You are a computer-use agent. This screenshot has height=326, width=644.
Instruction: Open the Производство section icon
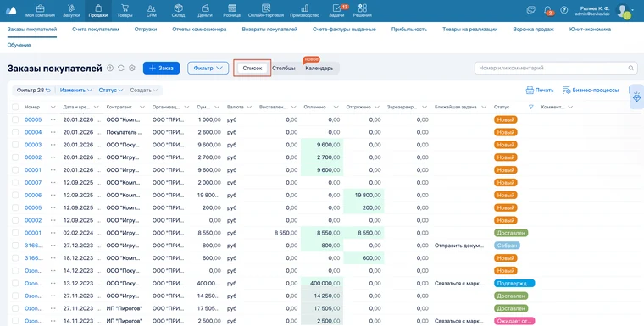pos(304,8)
